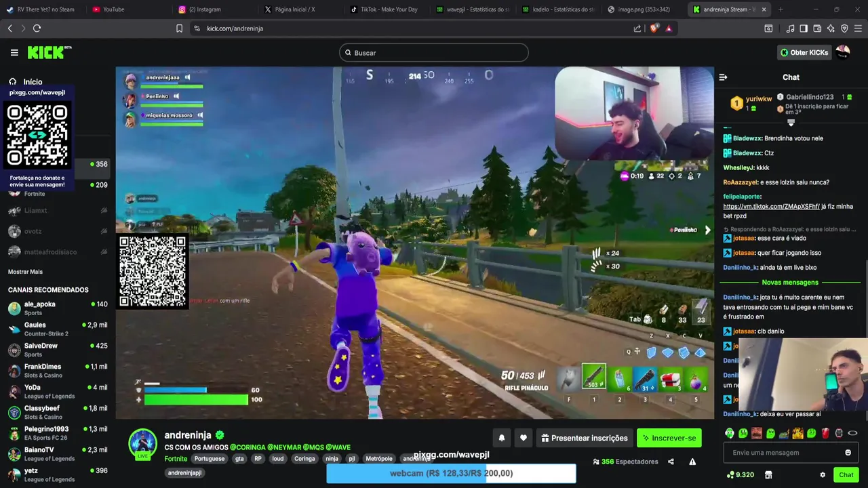Insert the red cup emote
Image resolution: width=868 pixels, height=488 pixels.
click(825, 433)
